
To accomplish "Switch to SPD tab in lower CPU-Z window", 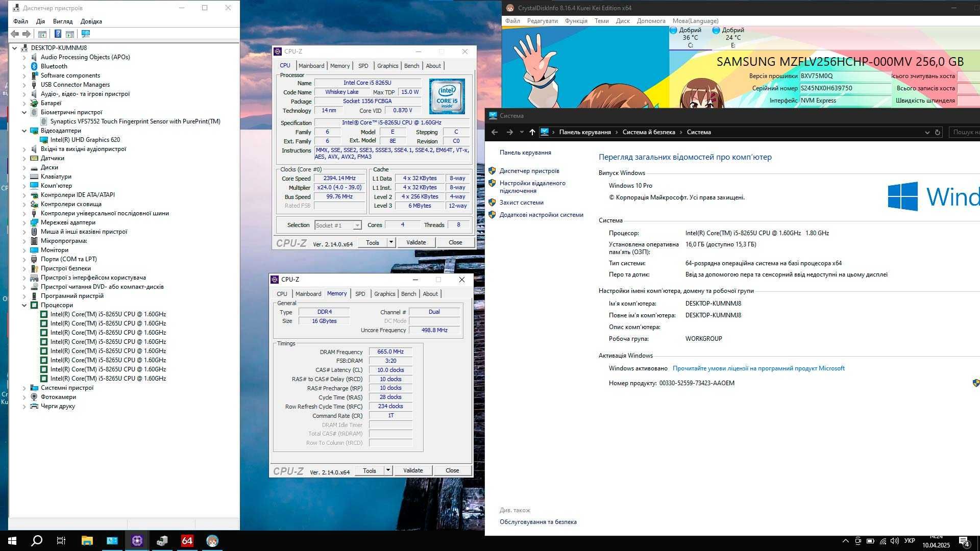I will coord(360,294).
